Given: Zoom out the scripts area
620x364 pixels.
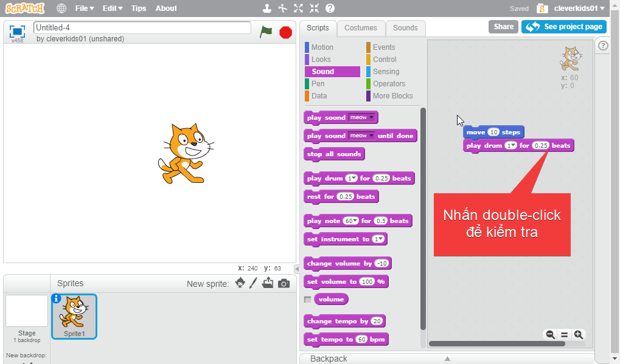Looking at the screenshot, I should tap(550, 335).
